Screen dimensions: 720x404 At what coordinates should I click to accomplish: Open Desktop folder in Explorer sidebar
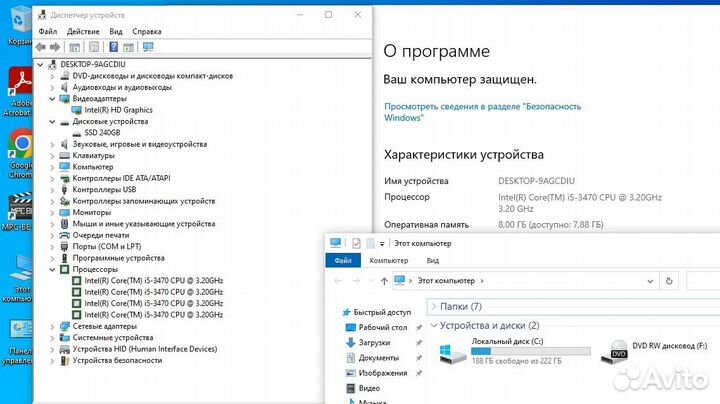pos(382,327)
